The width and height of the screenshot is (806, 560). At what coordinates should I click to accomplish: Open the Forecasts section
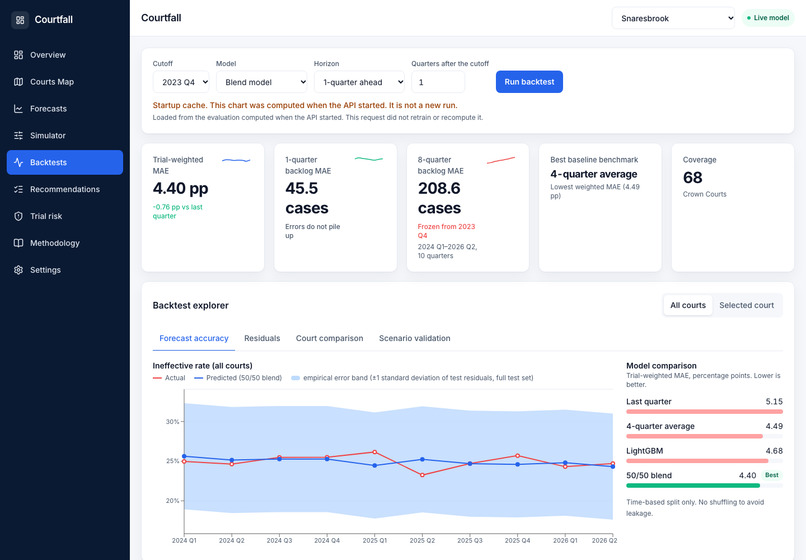(x=65, y=109)
